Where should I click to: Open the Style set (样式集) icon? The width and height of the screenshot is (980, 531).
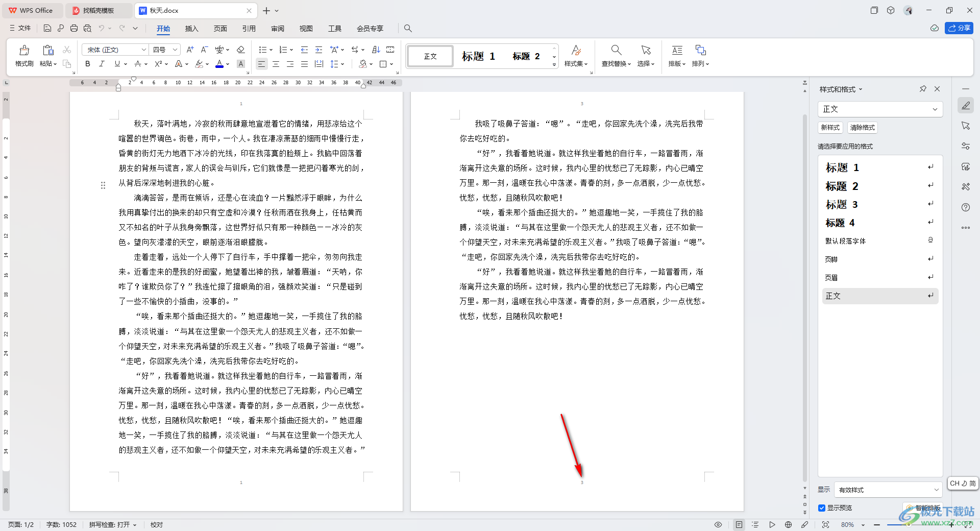[x=576, y=55]
